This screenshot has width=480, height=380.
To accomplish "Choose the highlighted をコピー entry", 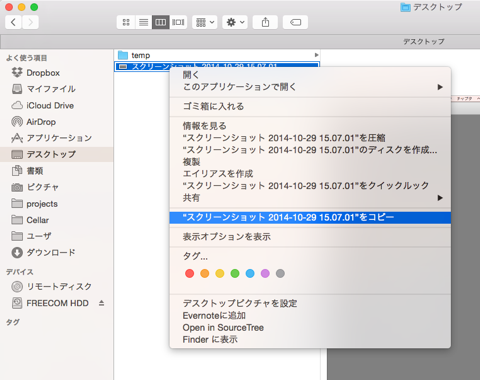I will tap(310, 218).
